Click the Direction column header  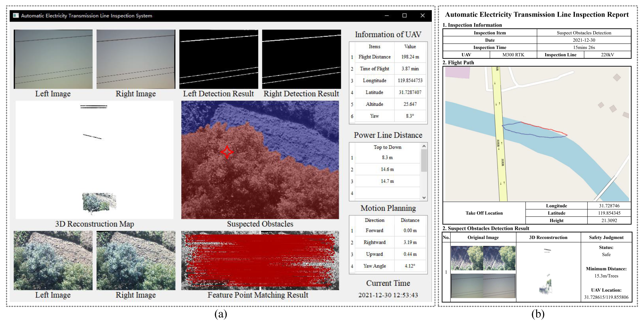pos(375,220)
